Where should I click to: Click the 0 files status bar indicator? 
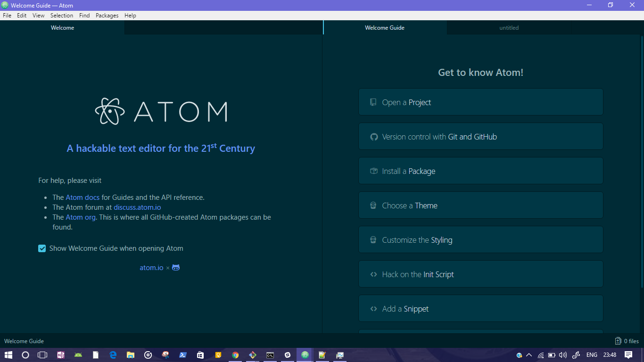pos(627,341)
